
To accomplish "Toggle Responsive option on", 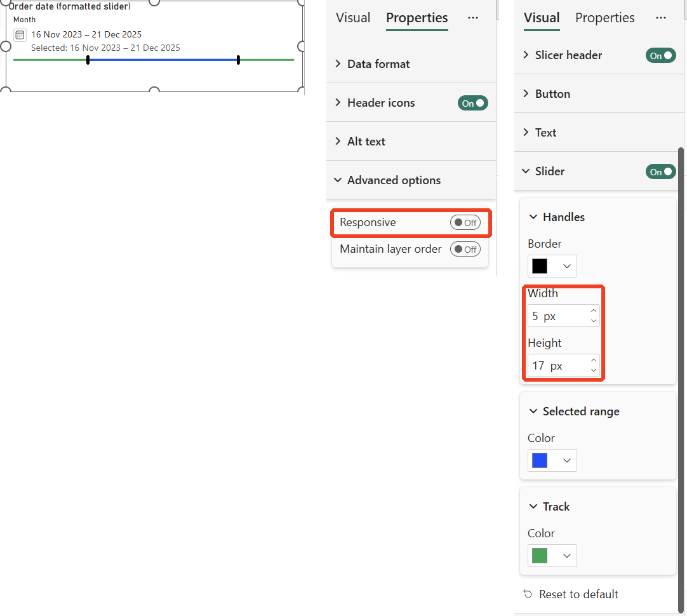I will pyautogui.click(x=465, y=222).
